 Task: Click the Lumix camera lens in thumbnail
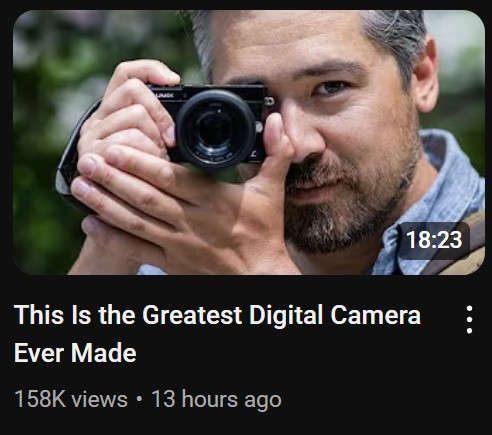coord(216,130)
